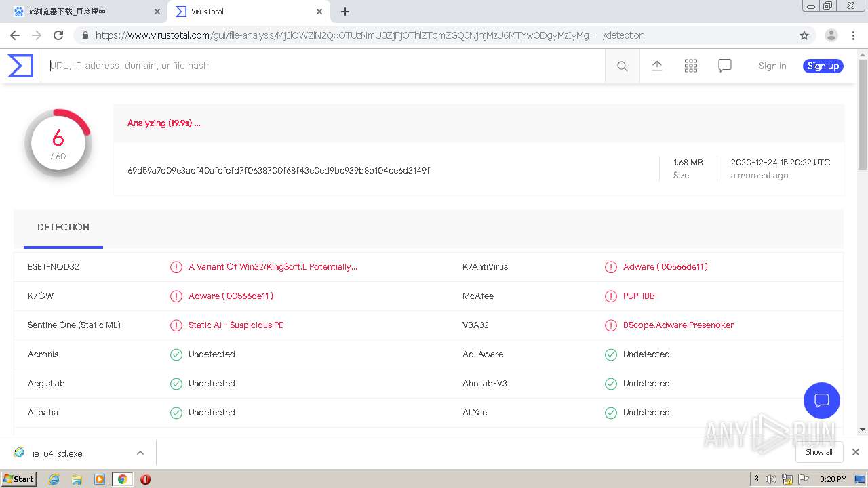Click Static AI - Suspicious PE result
Image resolution: width=868 pixels, height=488 pixels.
click(x=235, y=325)
